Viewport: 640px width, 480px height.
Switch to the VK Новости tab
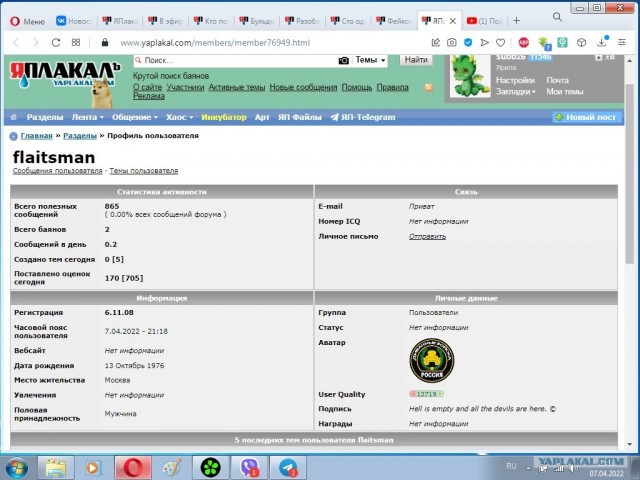(x=74, y=21)
